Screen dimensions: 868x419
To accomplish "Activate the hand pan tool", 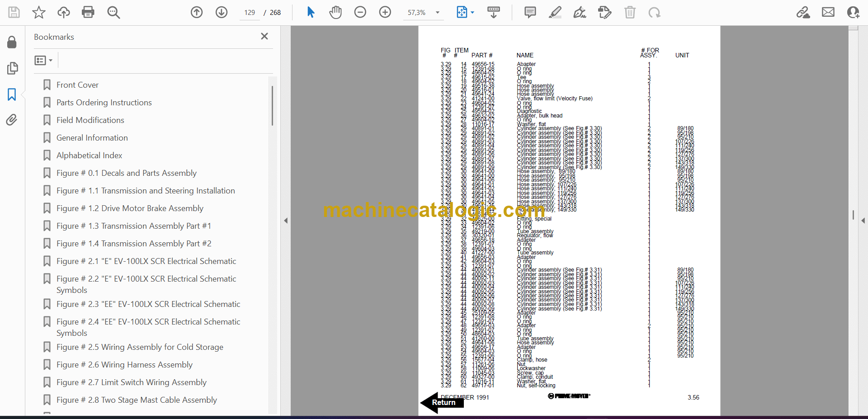I will 335,12.
